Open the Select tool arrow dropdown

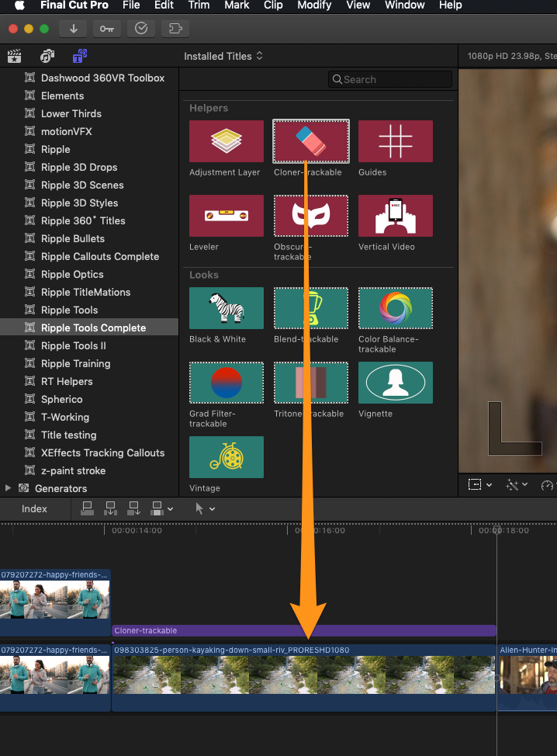click(x=205, y=508)
